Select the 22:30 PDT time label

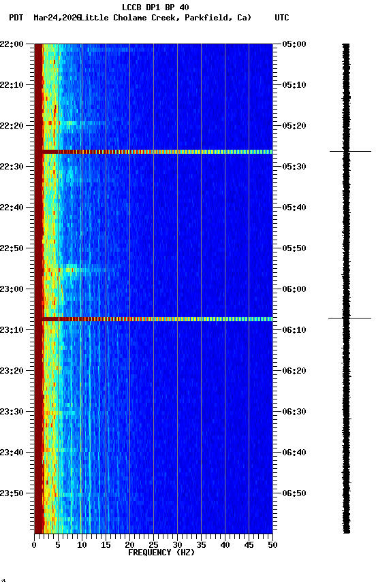[12, 167]
